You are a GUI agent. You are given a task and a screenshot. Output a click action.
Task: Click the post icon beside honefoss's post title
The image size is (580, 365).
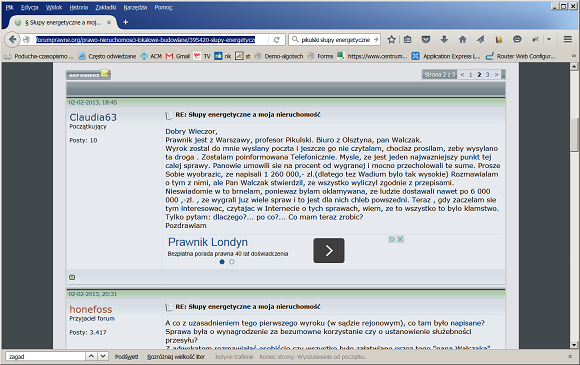(x=169, y=307)
